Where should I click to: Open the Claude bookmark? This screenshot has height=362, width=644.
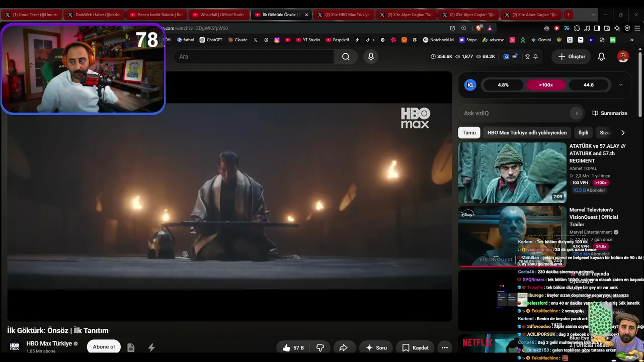click(237, 40)
